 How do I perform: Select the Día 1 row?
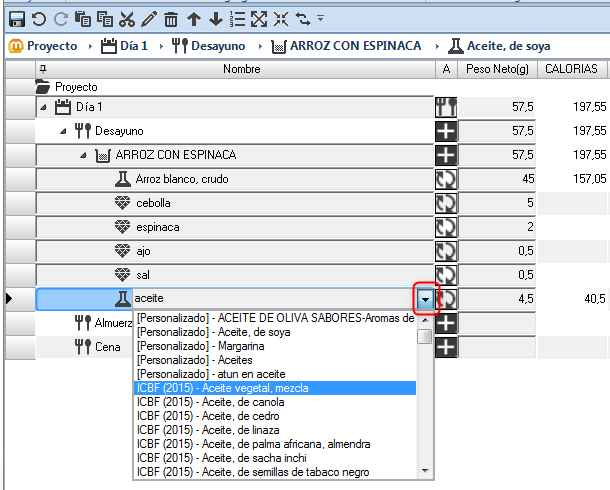click(x=235, y=107)
